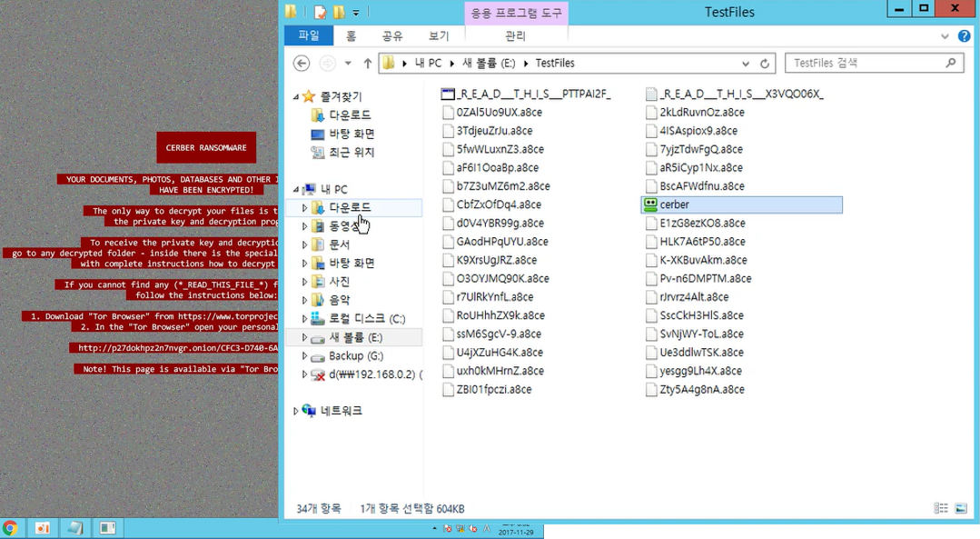
Task: Select the ZBI01fpczi.a8ce file
Action: coord(487,390)
